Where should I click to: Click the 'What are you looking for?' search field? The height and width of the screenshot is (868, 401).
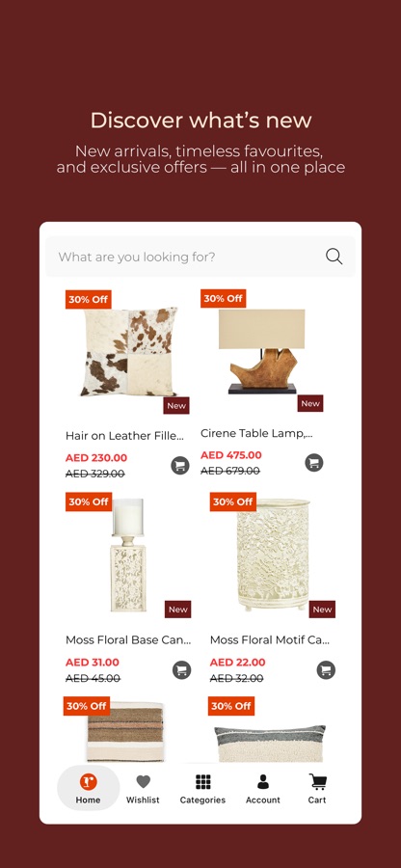pyautogui.click(x=200, y=257)
